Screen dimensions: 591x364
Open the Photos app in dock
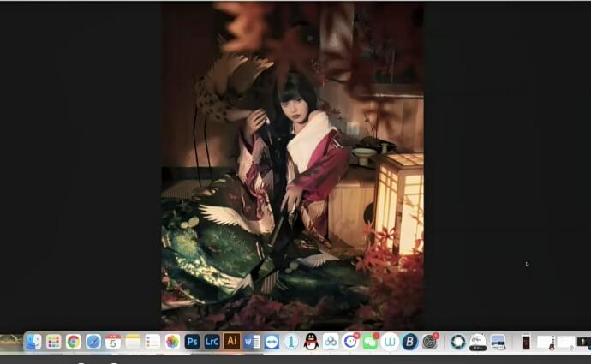[x=172, y=342]
